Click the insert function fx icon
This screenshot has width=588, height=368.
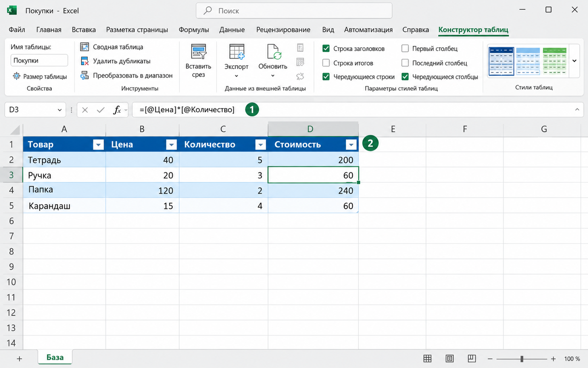tap(117, 110)
